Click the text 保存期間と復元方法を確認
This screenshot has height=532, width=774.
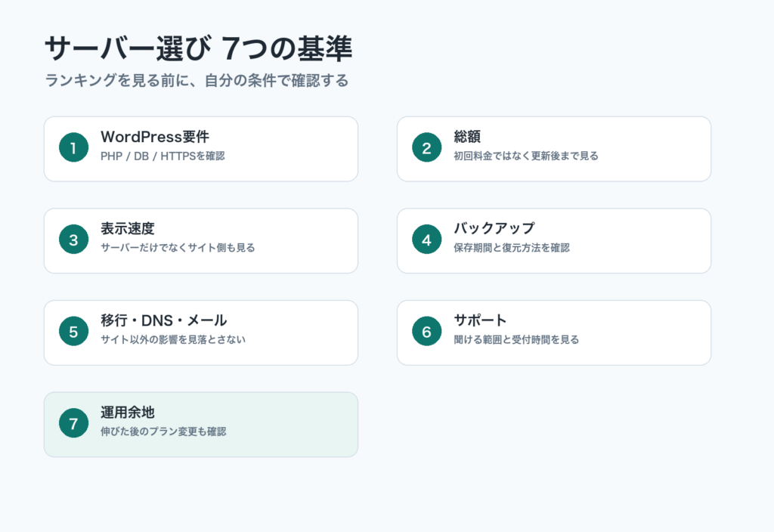click(512, 248)
